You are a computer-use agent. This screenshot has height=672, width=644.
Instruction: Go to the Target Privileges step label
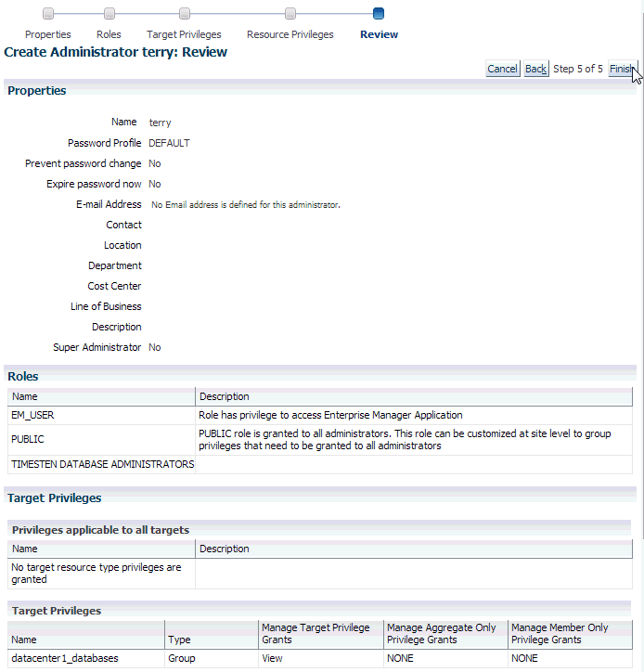click(184, 34)
